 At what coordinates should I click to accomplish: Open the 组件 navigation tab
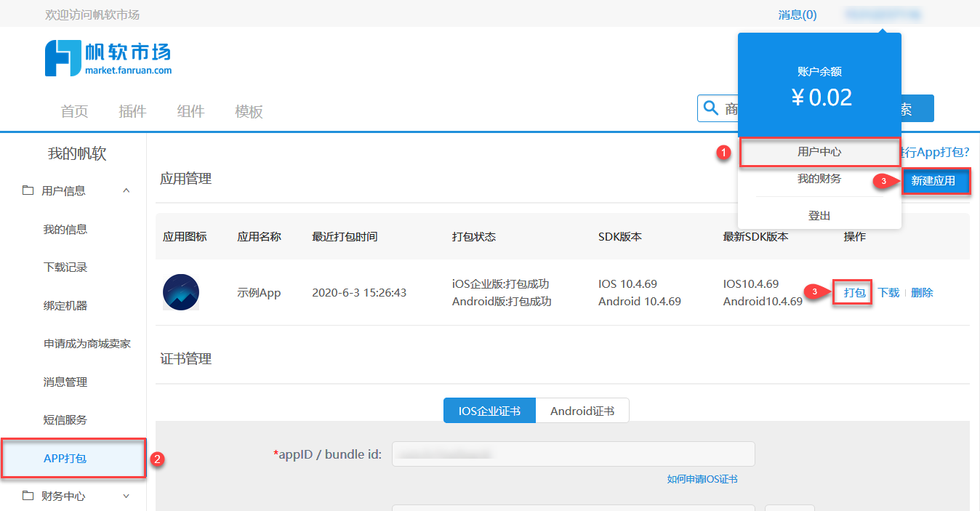(x=190, y=111)
